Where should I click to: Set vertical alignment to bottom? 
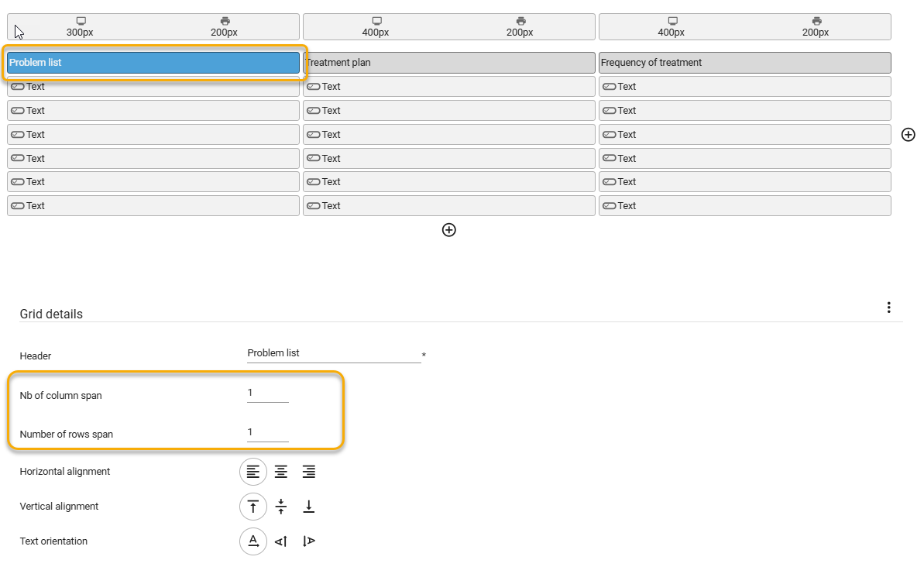point(309,507)
